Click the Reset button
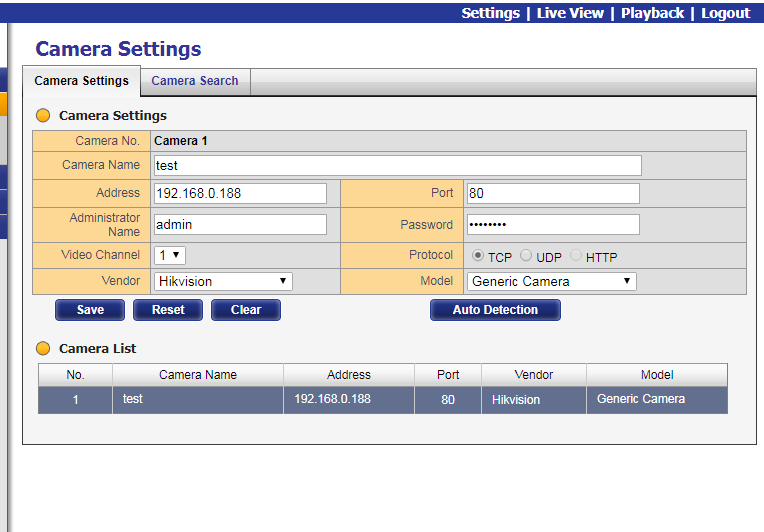Screen dimensions: 764x532 (168, 310)
